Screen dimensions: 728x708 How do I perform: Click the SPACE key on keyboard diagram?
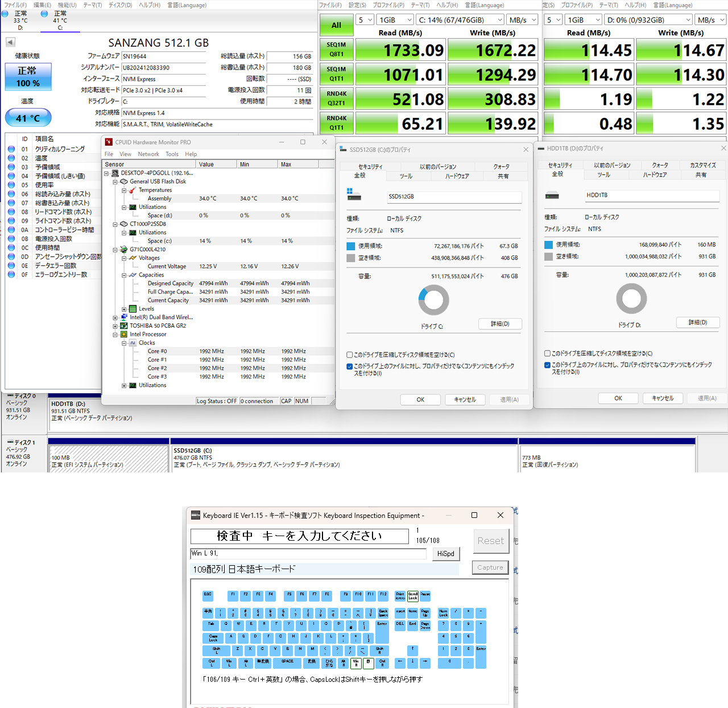[287, 662]
